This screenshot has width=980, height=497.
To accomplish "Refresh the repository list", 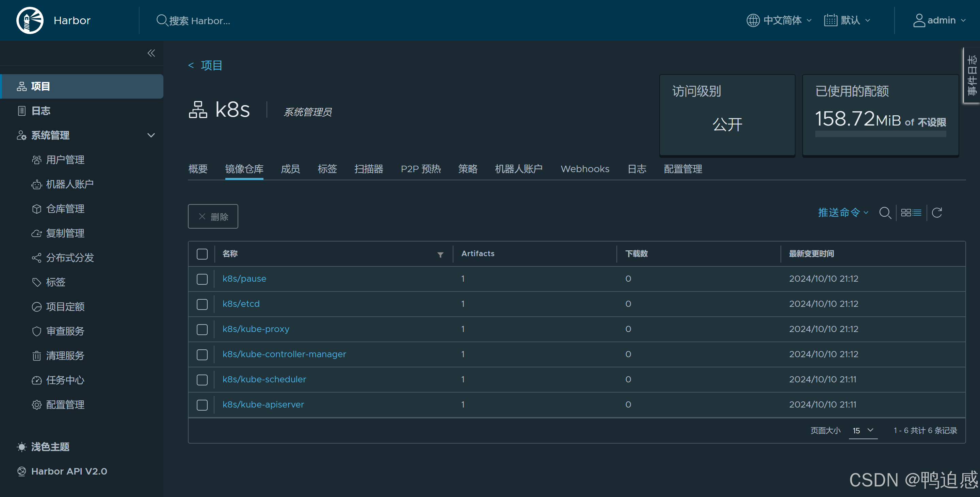I will (937, 213).
